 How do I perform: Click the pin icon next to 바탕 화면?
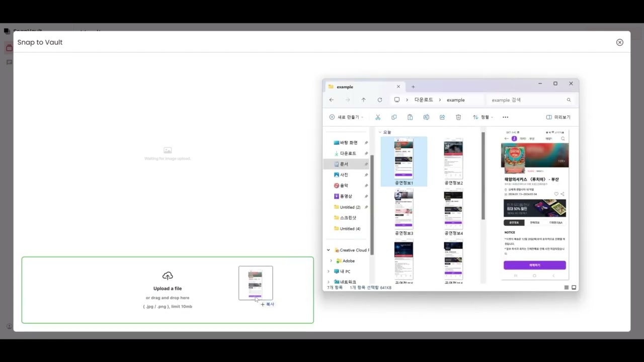coord(366,143)
